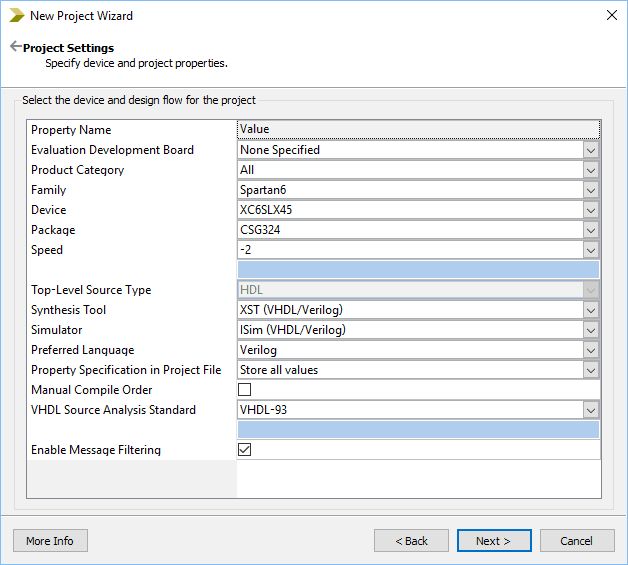
Task: Disable the Enable Message Filtering checkbox
Action: 245,450
